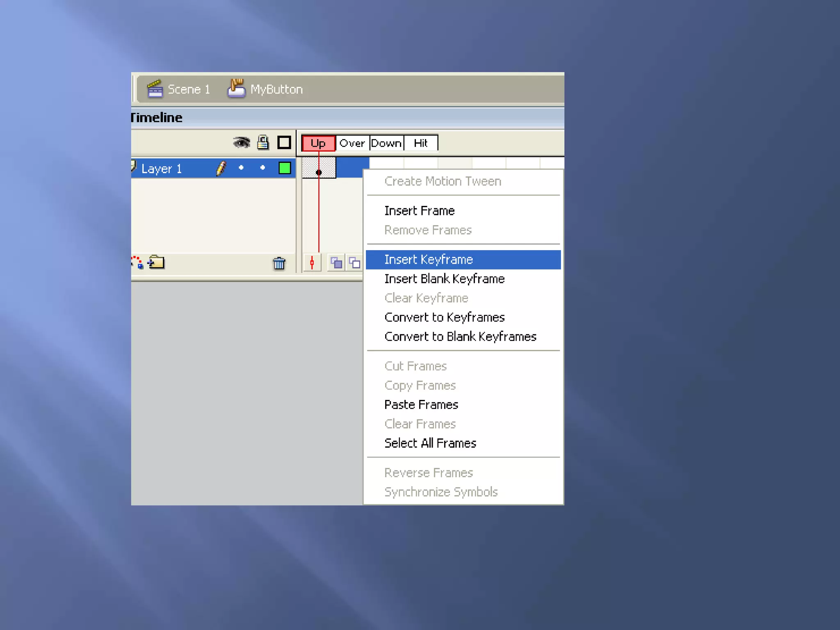Click the MyButton symbol icon
The width and height of the screenshot is (840, 630).
tap(236, 88)
